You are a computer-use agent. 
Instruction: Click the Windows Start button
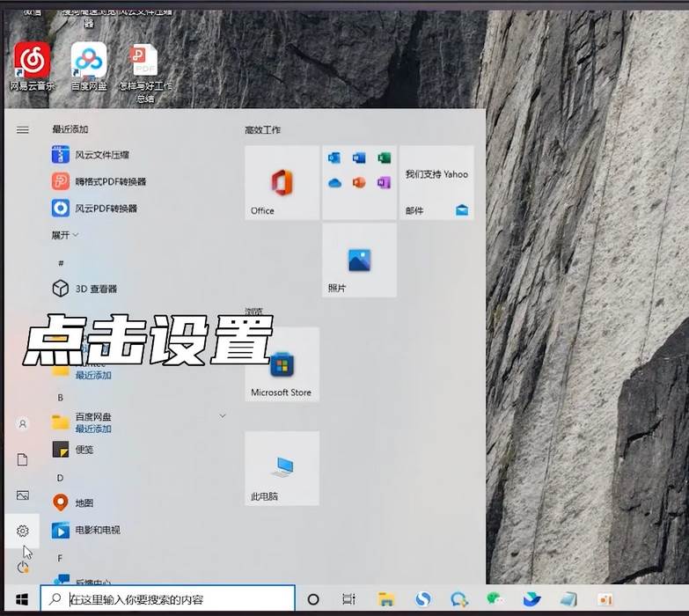[21, 599]
